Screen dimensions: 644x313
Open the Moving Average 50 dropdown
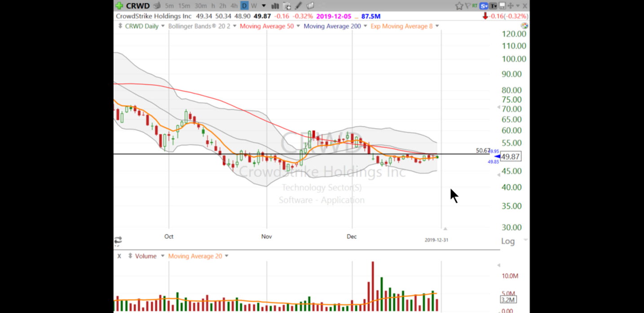pyautogui.click(x=298, y=26)
